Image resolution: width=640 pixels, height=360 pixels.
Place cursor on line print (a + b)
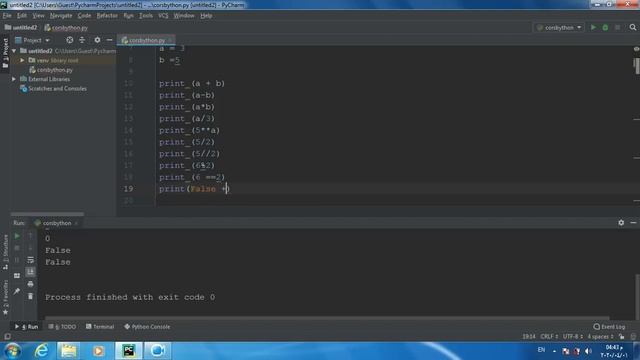coord(192,83)
